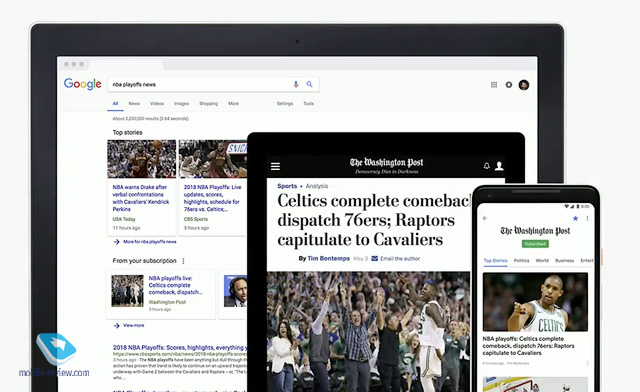Click the Washington Post bell icon
Image resolution: width=640 pixels, height=392 pixels.
point(487,166)
